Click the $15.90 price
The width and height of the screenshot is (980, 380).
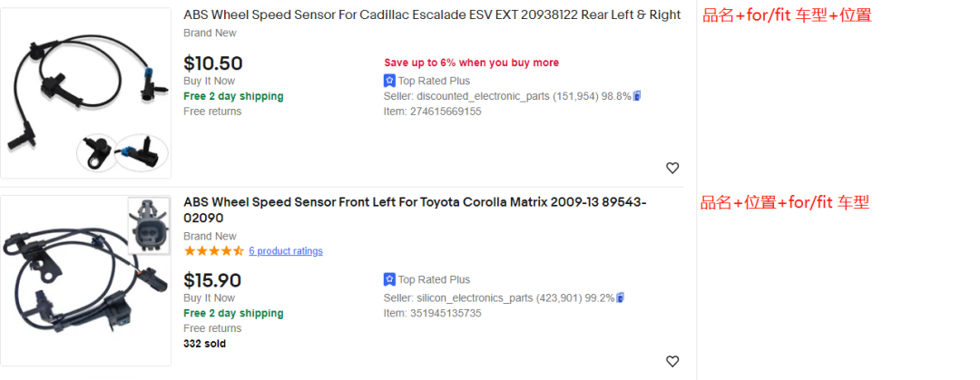tap(212, 280)
